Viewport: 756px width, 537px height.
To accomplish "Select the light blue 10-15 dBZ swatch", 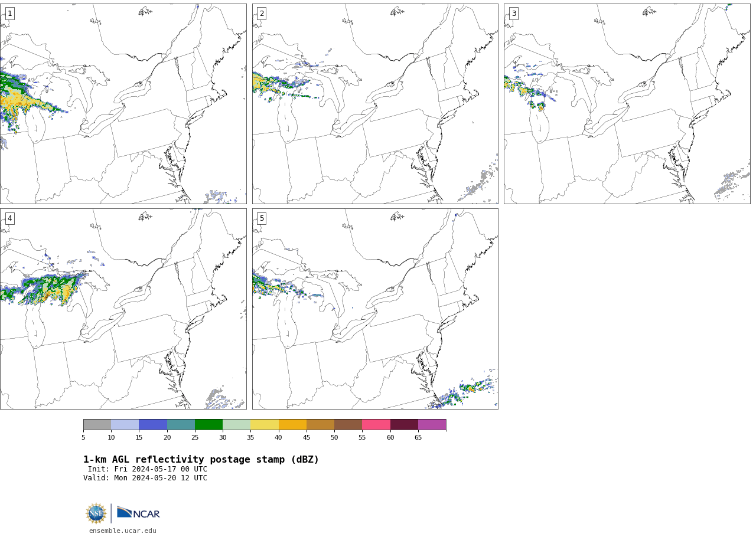I will (x=125, y=425).
